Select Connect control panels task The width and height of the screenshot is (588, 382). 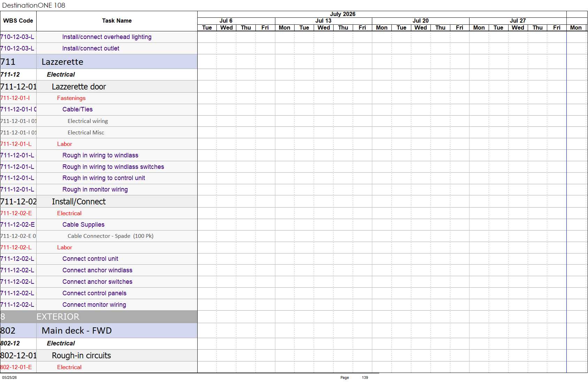(94, 293)
